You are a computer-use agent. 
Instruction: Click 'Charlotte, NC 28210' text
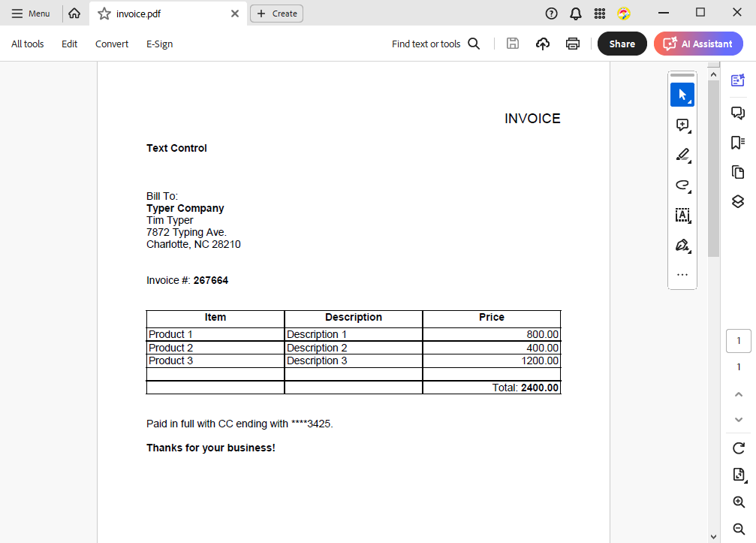pyautogui.click(x=194, y=245)
